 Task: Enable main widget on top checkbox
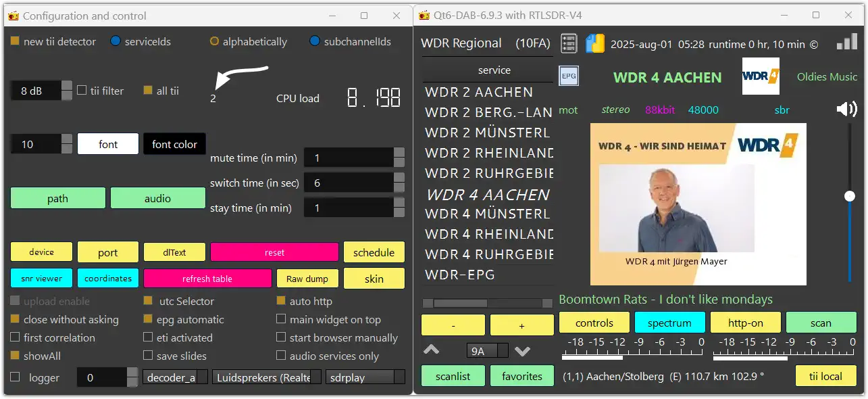point(281,319)
